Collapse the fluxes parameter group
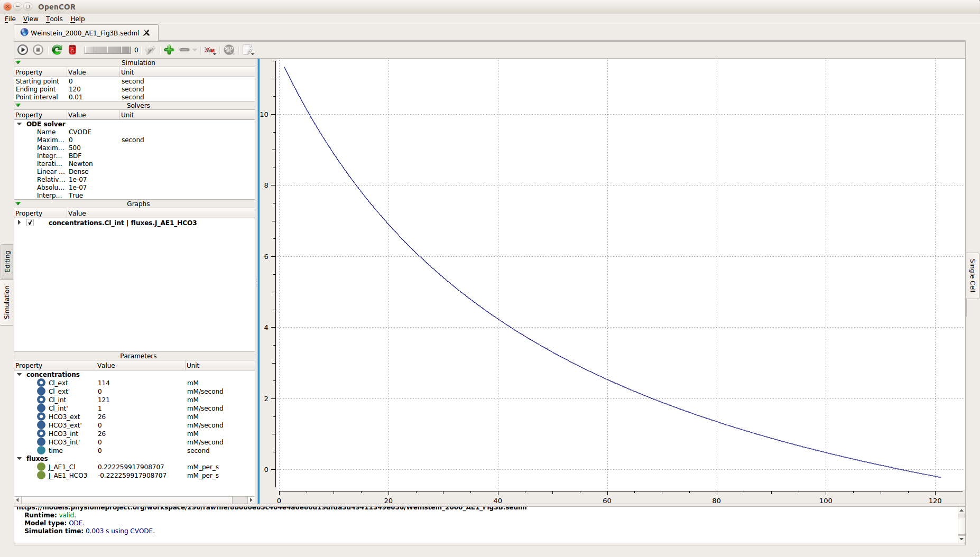Screen dimensions: 980x557 [20, 458]
